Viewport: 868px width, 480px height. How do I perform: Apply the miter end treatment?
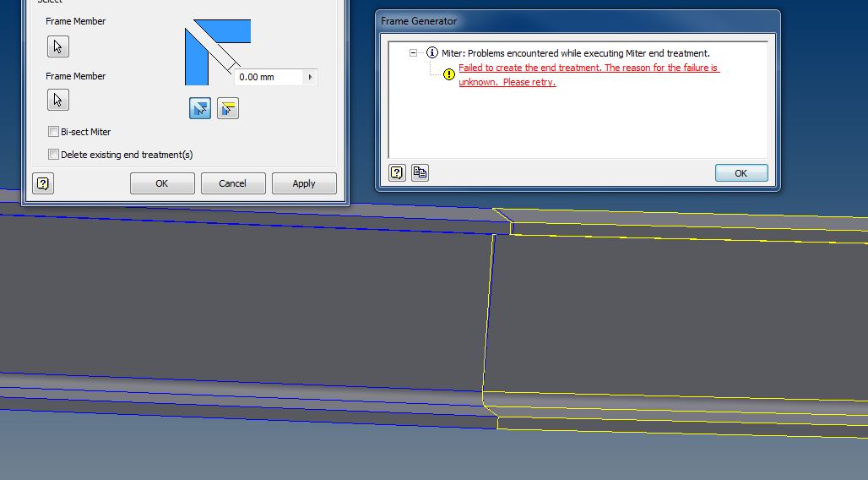tap(304, 183)
